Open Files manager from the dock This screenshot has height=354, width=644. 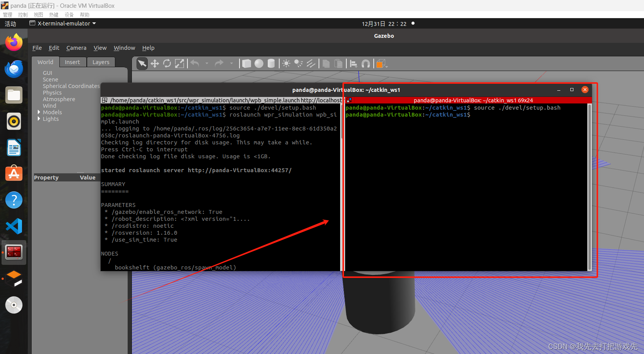coord(14,95)
